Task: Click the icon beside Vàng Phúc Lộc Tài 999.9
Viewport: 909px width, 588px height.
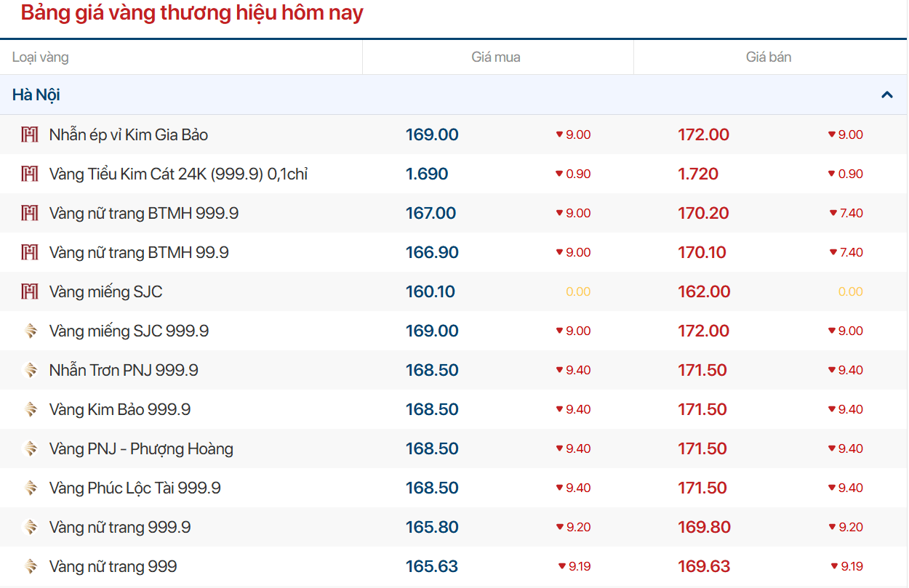Action: 30,488
